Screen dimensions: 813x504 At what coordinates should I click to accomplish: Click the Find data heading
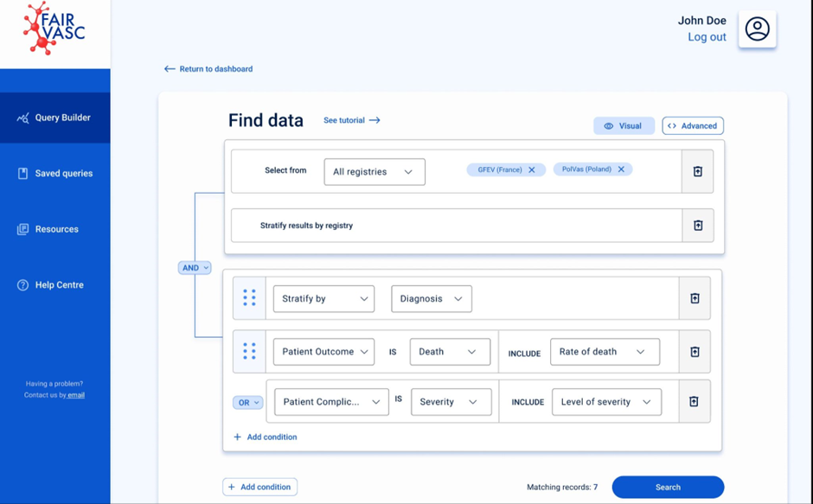[x=266, y=120]
